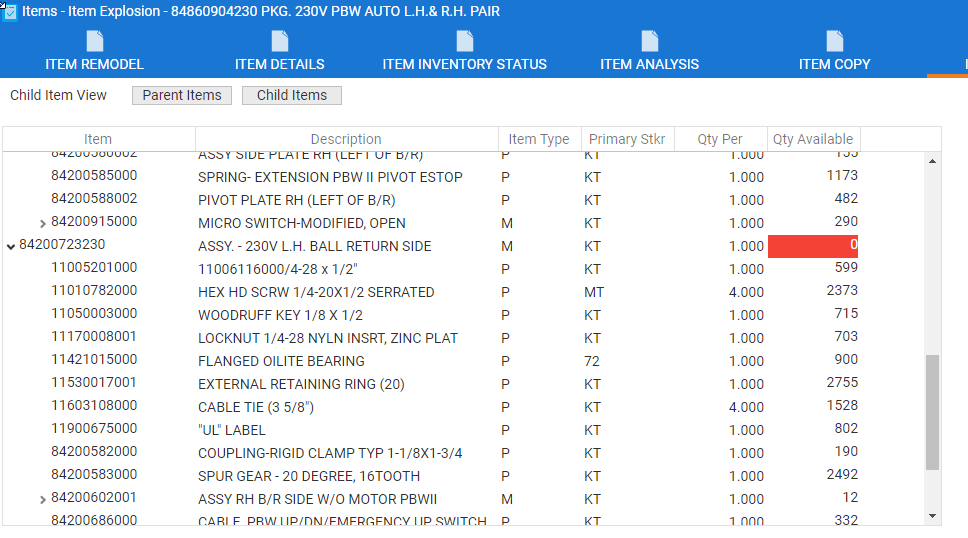Select item 11170008001 row
This screenshot has width=968, height=538.
94,336
